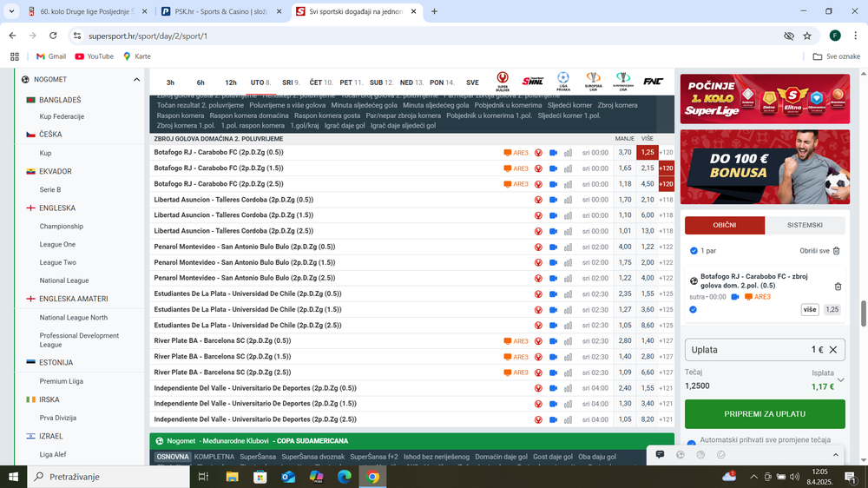Open video stream for Botafogo (0.5) row
The width and height of the screenshot is (868, 488).
click(x=553, y=153)
